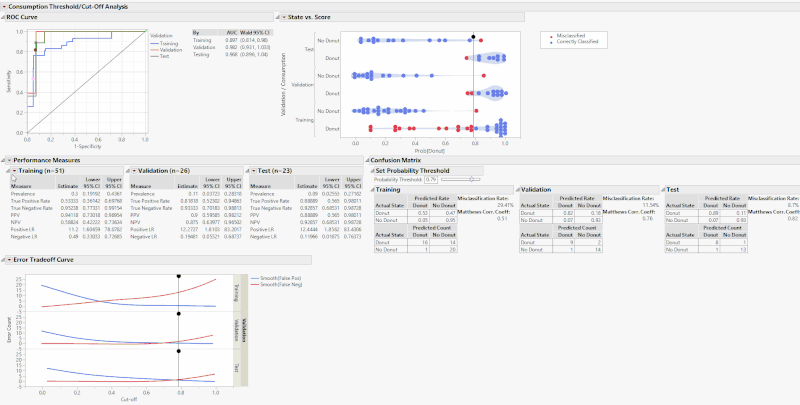The height and width of the screenshot is (405, 800).
Task: Open the Error Tradeoff Curve red triangle menu
Action: 9,260
